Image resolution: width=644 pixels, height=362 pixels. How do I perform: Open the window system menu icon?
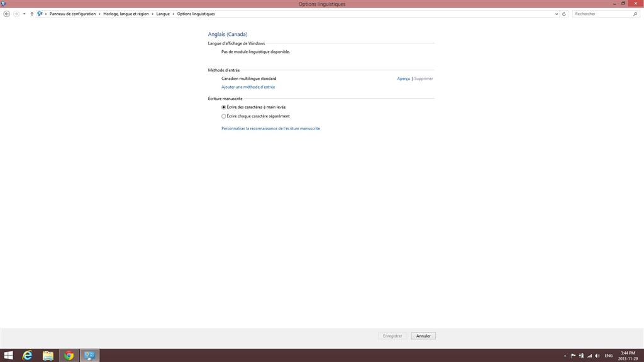3,4
